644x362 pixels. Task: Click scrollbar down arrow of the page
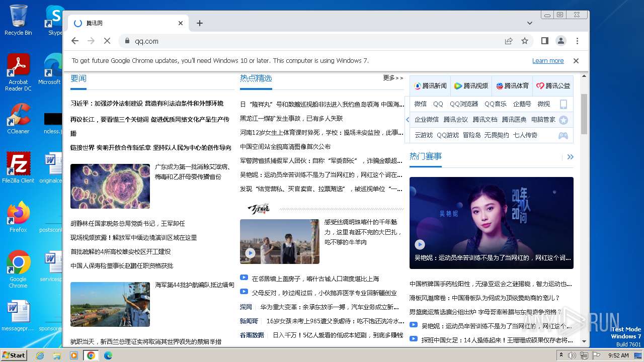point(584,342)
